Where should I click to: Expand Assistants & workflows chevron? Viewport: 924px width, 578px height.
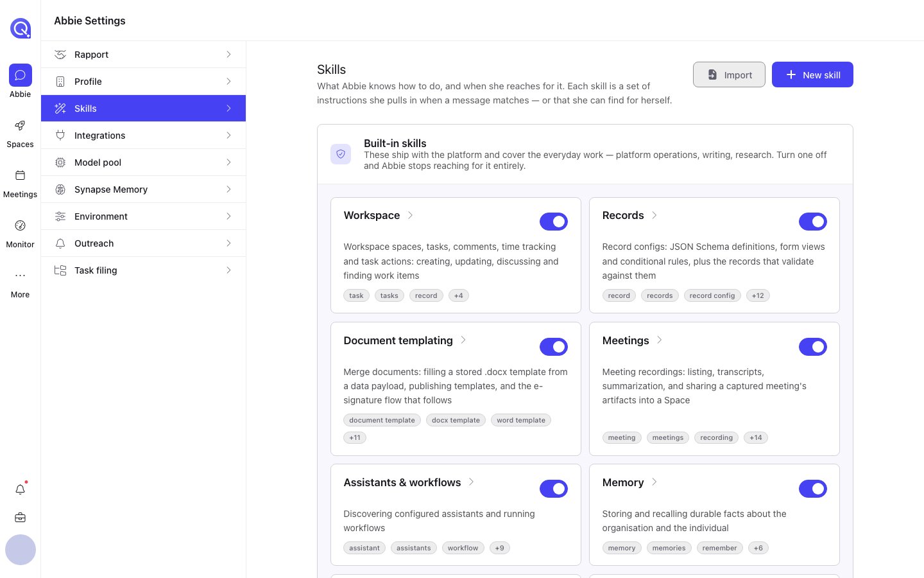click(472, 482)
